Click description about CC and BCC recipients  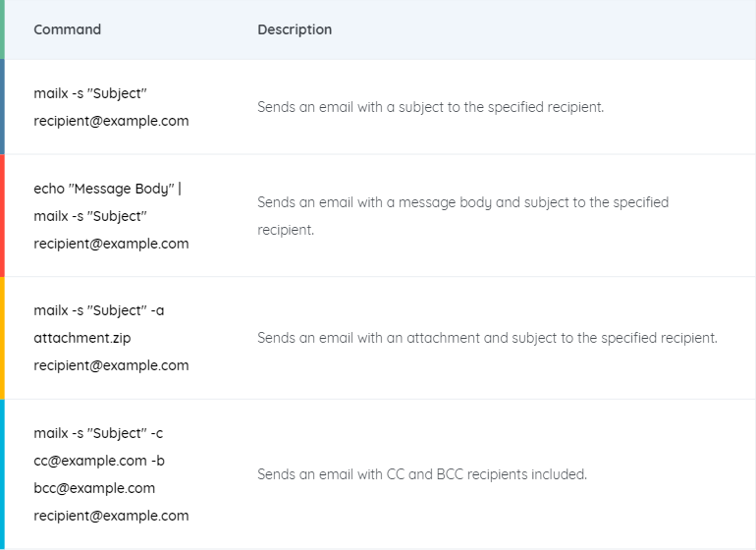point(422,474)
